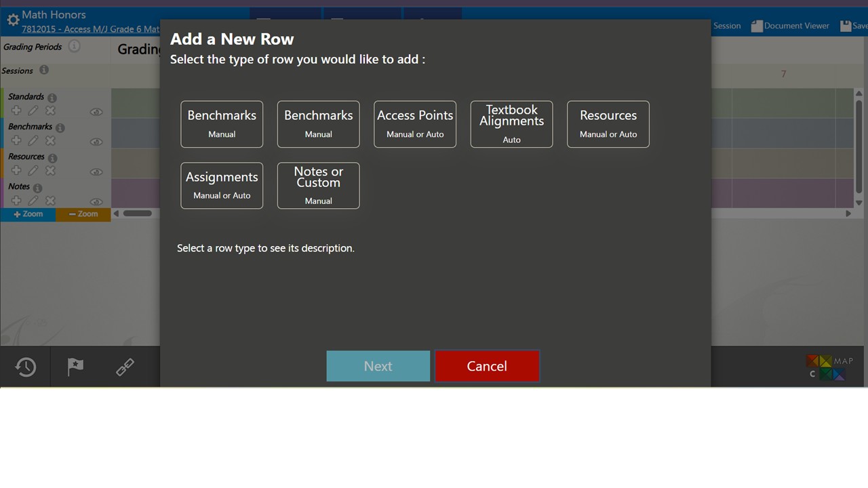The width and height of the screenshot is (868, 488).
Task: Hide the Benchmarks row using its eye icon
Action: pos(96,142)
